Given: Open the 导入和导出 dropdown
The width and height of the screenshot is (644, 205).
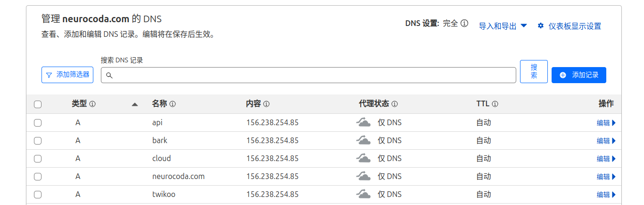Looking at the screenshot, I should [x=503, y=26].
